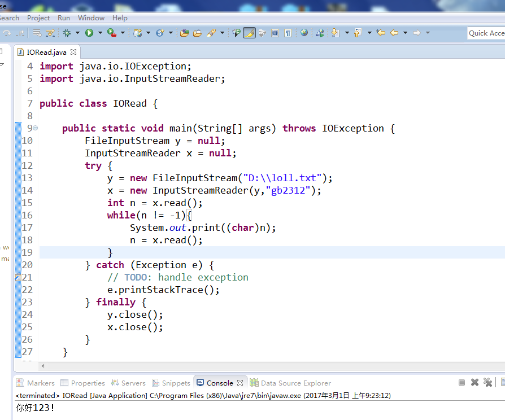Open the Help menu
This screenshot has height=420, width=505.
(x=120, y=18)
